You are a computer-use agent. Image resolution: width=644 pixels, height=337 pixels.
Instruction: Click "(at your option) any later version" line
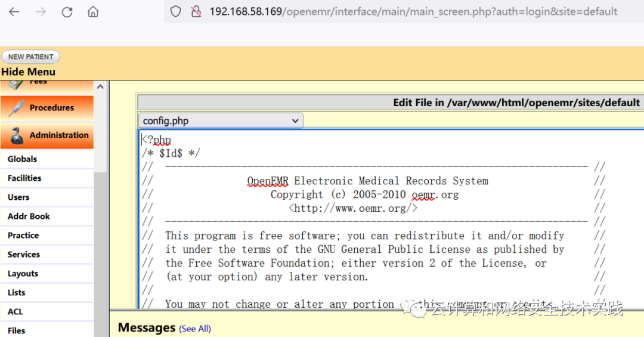267,277
